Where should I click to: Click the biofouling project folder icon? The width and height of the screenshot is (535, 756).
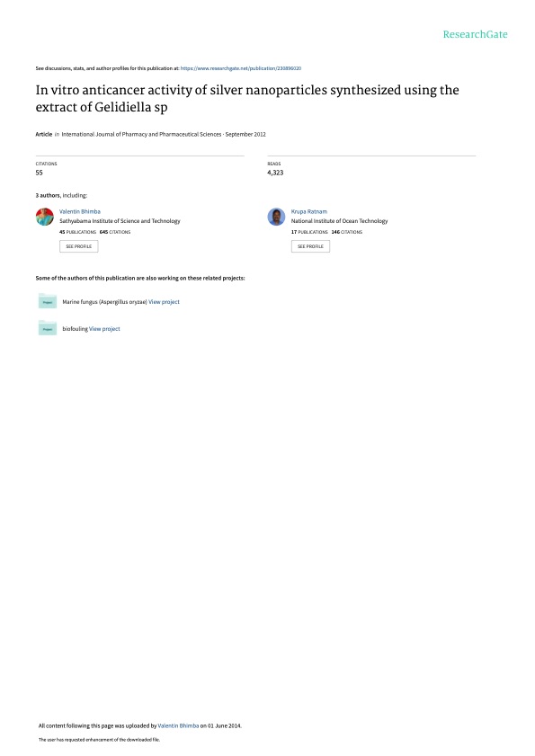(x=48, y=328)
